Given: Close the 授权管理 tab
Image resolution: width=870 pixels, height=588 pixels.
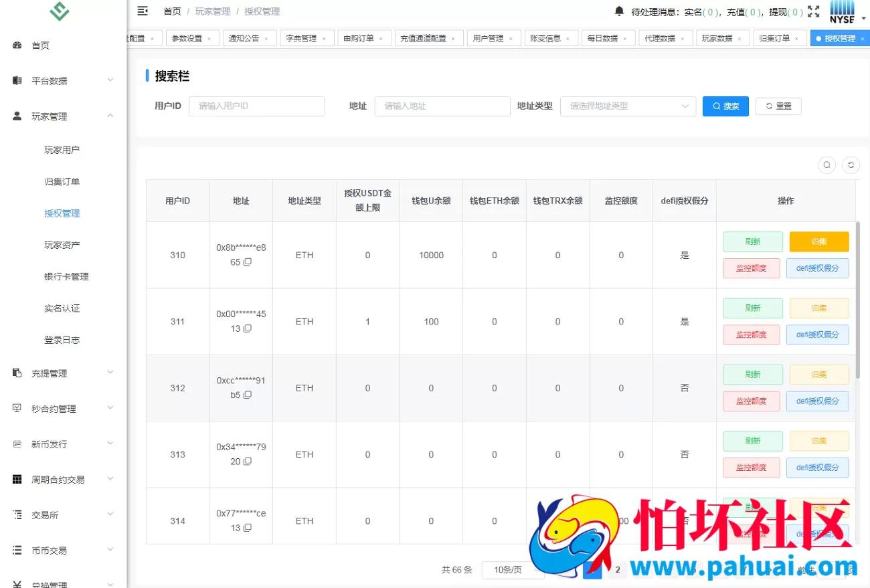Looking at the screenshot, I should (x=862, y=39).
